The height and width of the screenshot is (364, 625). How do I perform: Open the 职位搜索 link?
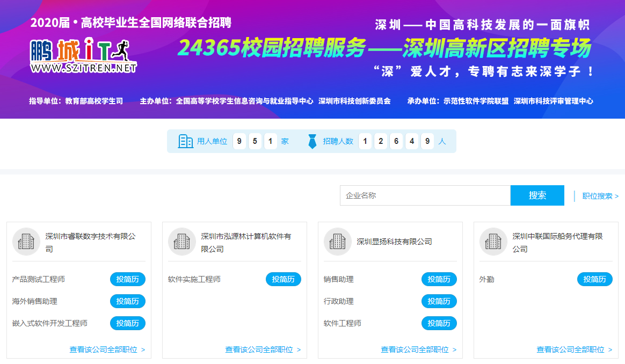tap(600, 196)
